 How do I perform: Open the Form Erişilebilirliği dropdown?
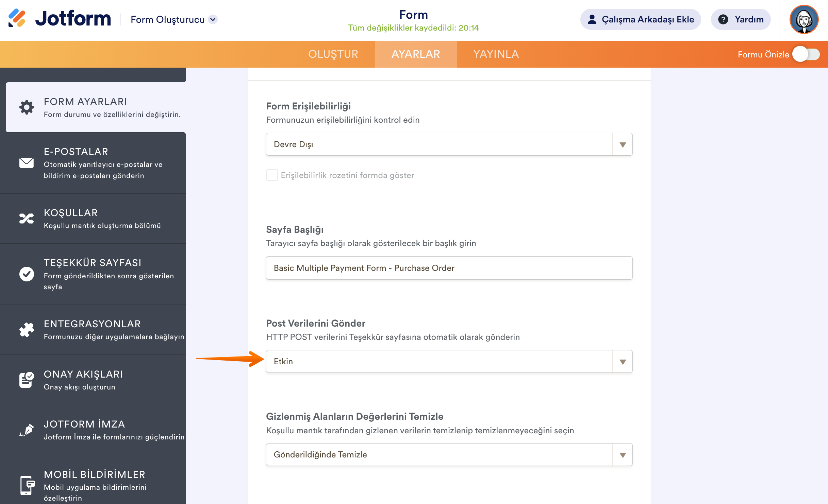click(x=449, y=144)
